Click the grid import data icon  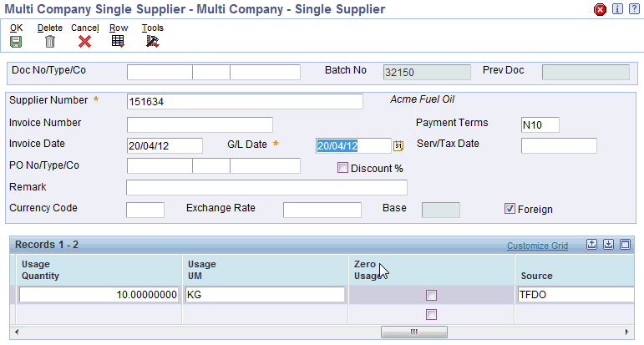(608, 245)
